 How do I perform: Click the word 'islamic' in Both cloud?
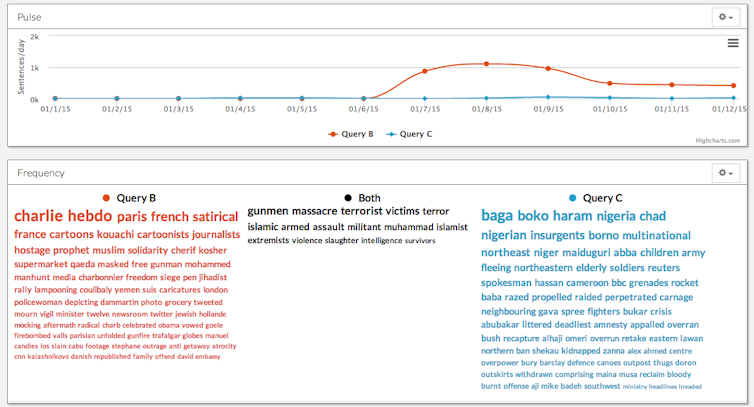point(263,227)
